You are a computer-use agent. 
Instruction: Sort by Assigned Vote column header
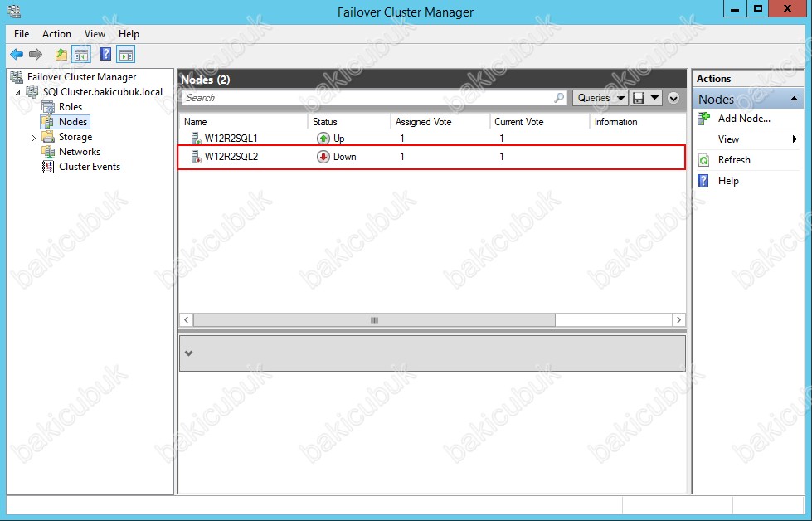click(440, 122)
